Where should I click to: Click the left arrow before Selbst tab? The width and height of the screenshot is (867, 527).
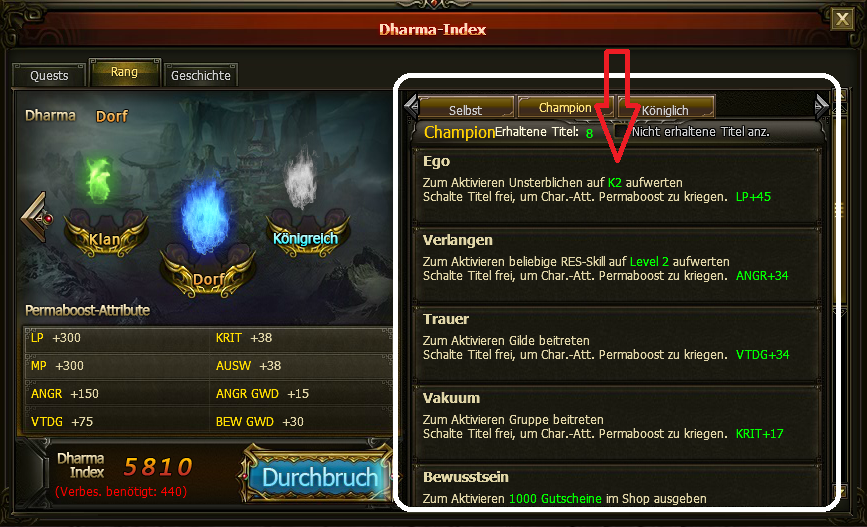411,106
